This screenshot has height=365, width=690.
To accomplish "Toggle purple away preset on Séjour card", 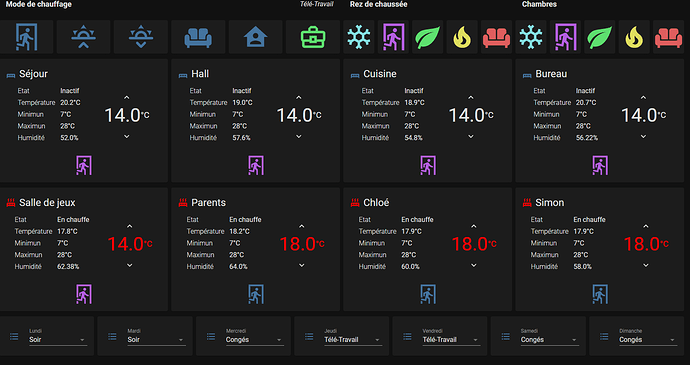I will (x=84, y=166).
